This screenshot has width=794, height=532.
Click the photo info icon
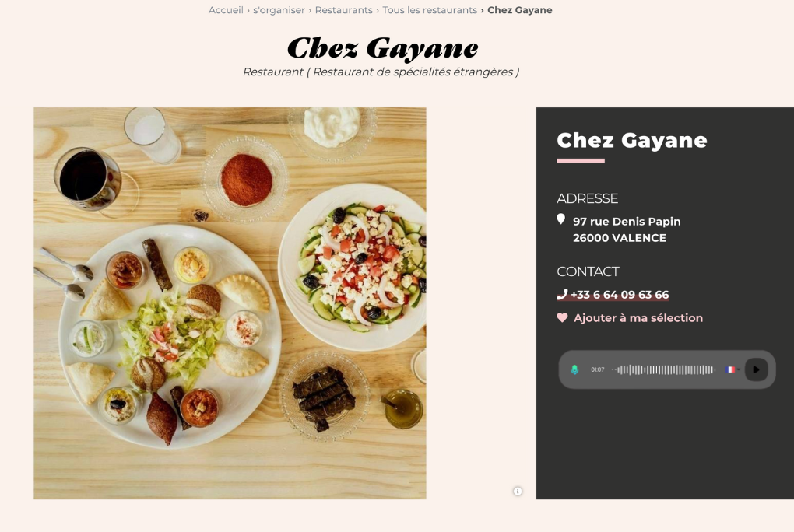pyautogui.click(x=518, y=491)
